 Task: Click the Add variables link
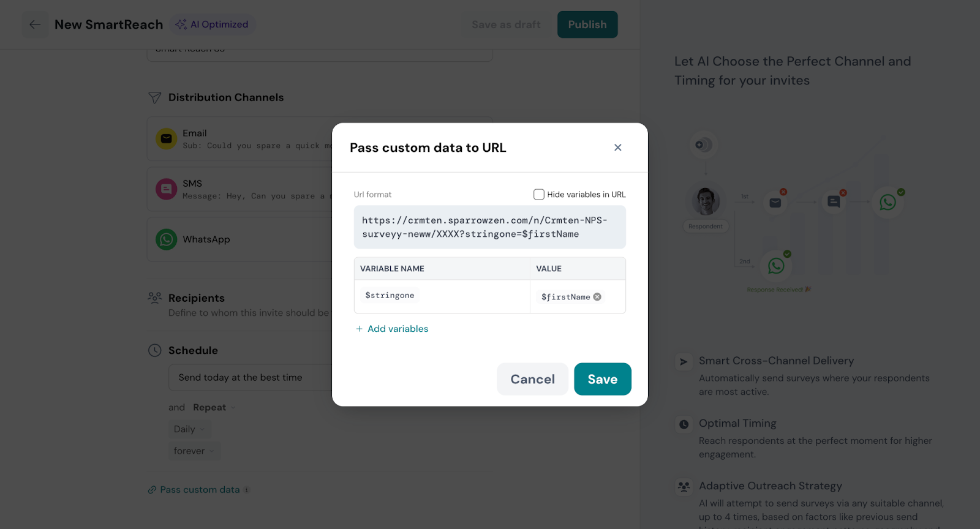coord(398,329)
